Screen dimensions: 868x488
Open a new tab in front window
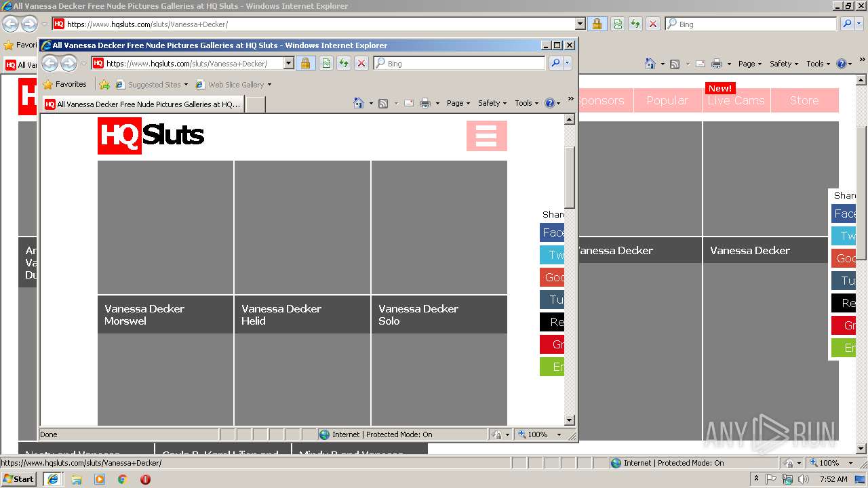pos(255,104)
